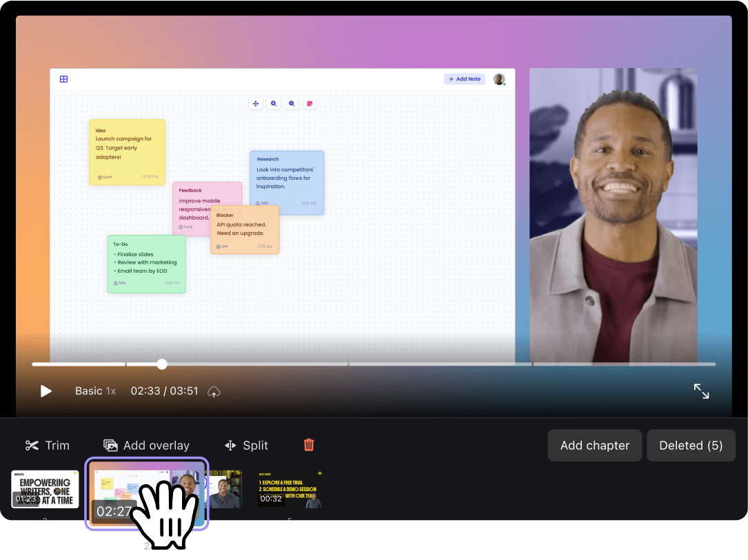
Task: Click the Split clip icon
Action: pyautogui.click(x=230, y=446)
